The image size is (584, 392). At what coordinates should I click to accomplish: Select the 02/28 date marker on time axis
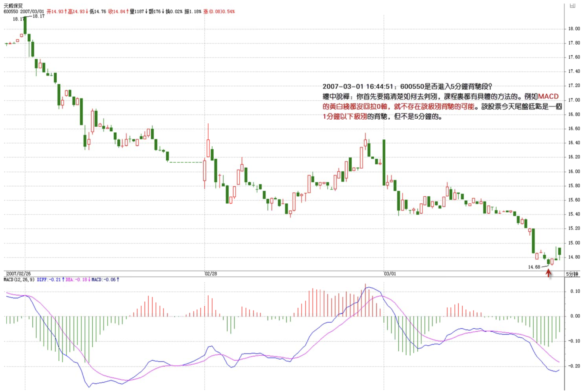coord(211,274)
